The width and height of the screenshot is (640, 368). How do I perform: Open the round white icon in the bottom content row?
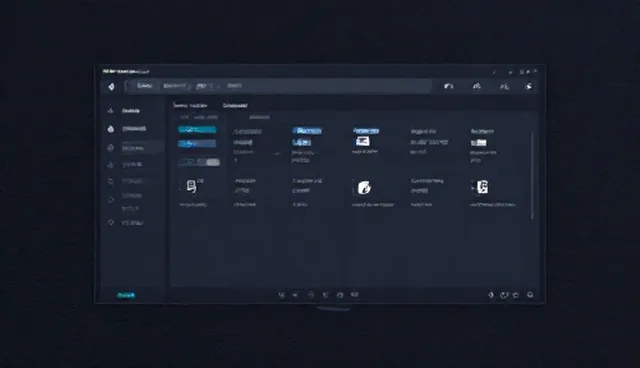tap(364, 188)
